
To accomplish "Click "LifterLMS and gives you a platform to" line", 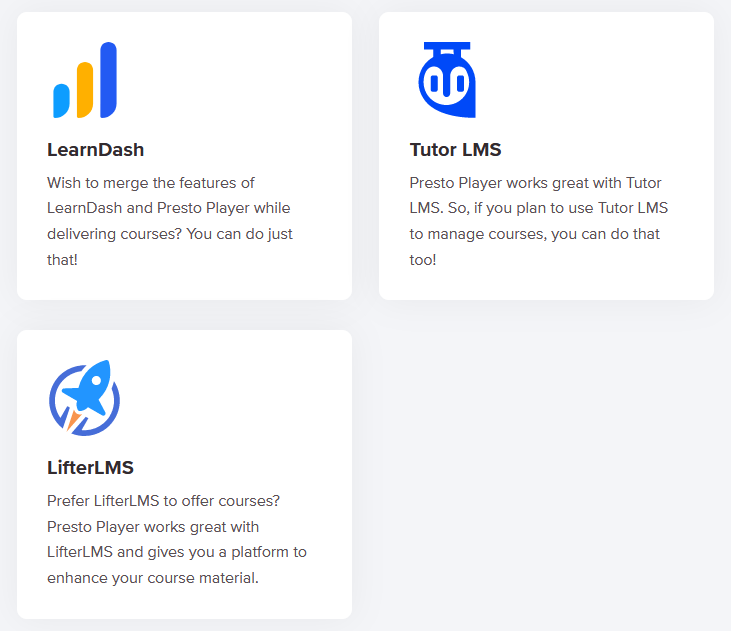I will pyautogui.click(x=177, y=552).
